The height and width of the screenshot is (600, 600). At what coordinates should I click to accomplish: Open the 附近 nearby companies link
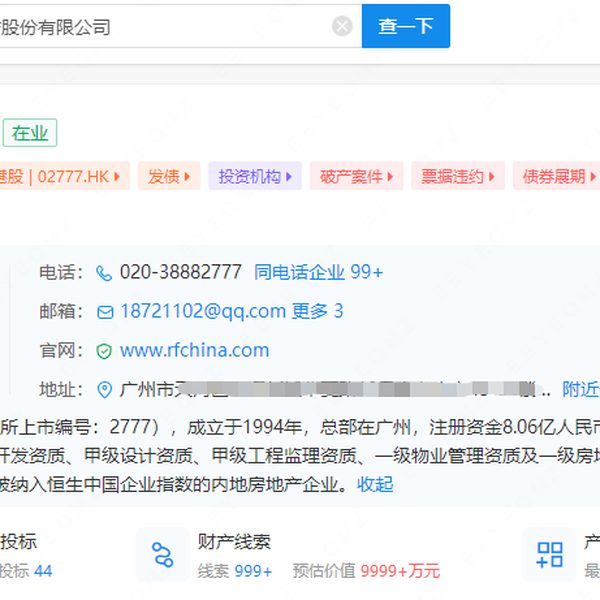[x=581, y=390]
